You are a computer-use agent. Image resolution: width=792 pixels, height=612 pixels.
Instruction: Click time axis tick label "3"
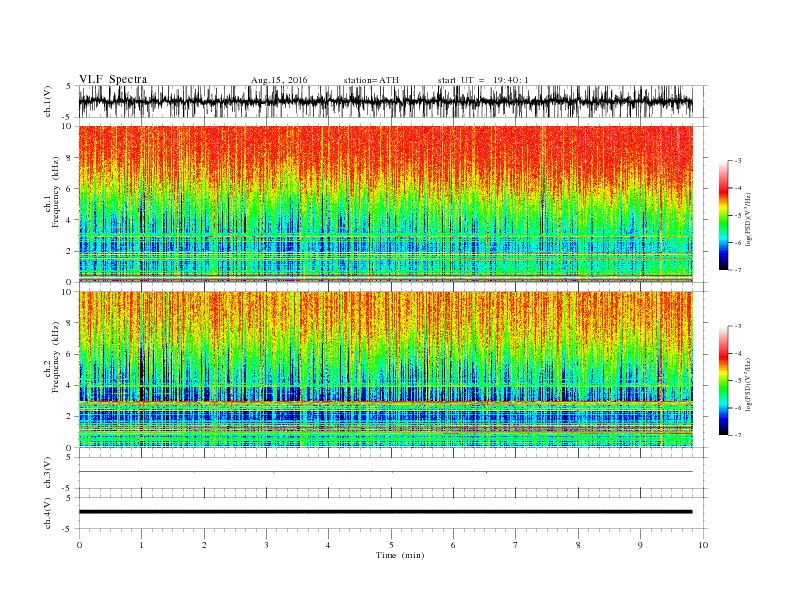[x=266, y=545]
